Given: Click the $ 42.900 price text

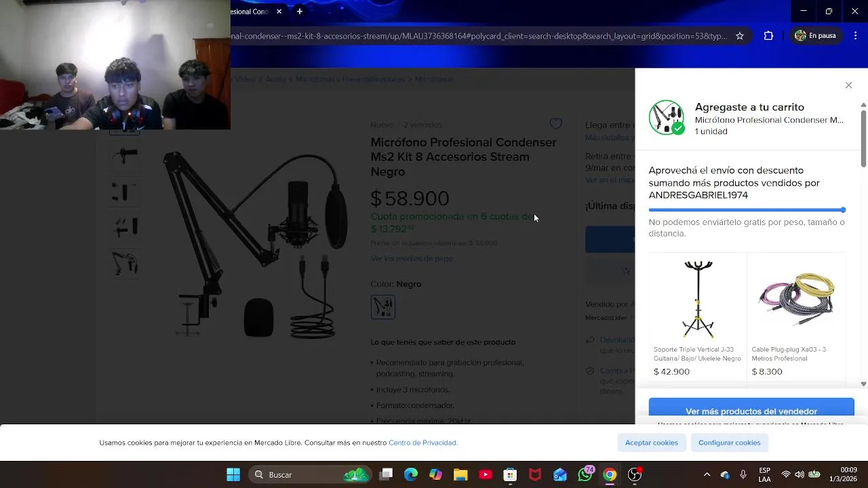Looking at the screenshot, I should pyautogui.click(x=671, y=371).
